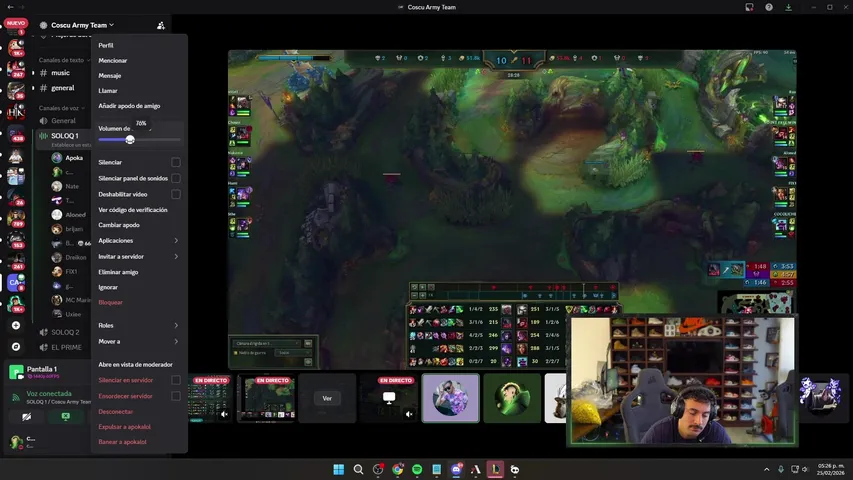Click the download icon in the title bar
This screenshot has height=480, width=853.
788,7
